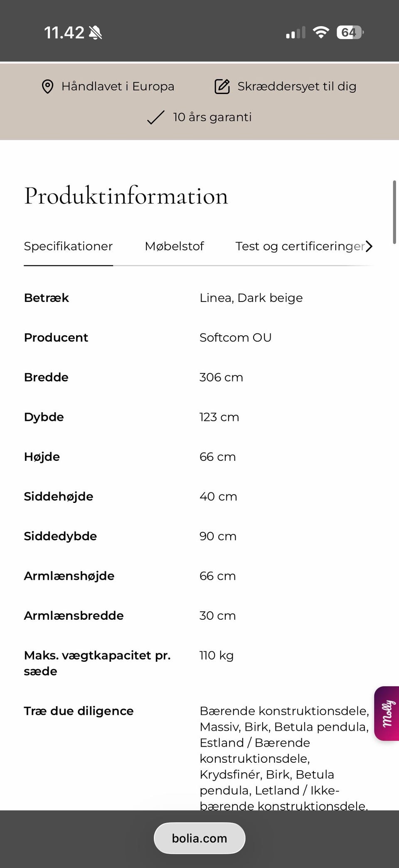Open Test og certificeringer section
The image size is (399, 868).
[x=300, y=246]
